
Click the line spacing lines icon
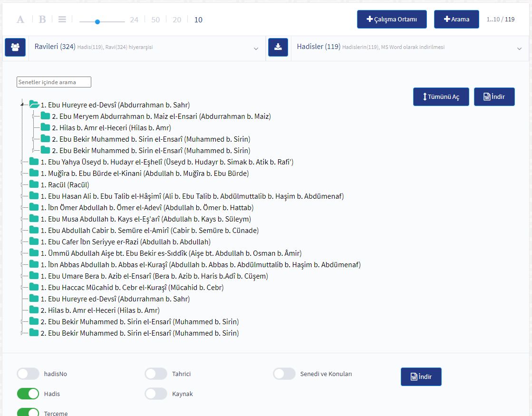point(62,19)
